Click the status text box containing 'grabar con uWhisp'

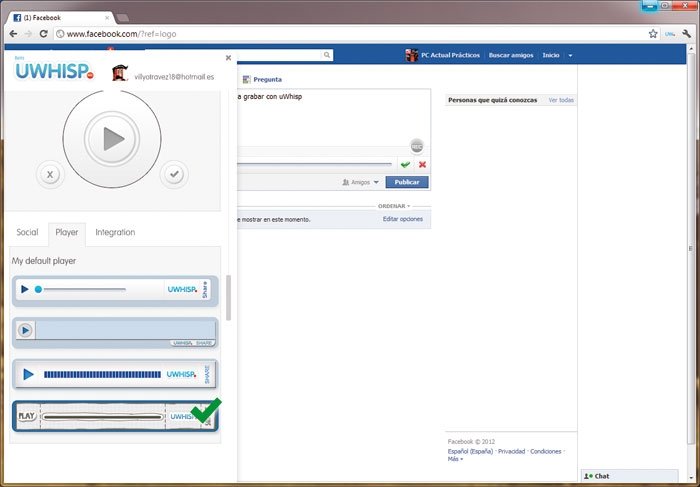pos(333,117)
